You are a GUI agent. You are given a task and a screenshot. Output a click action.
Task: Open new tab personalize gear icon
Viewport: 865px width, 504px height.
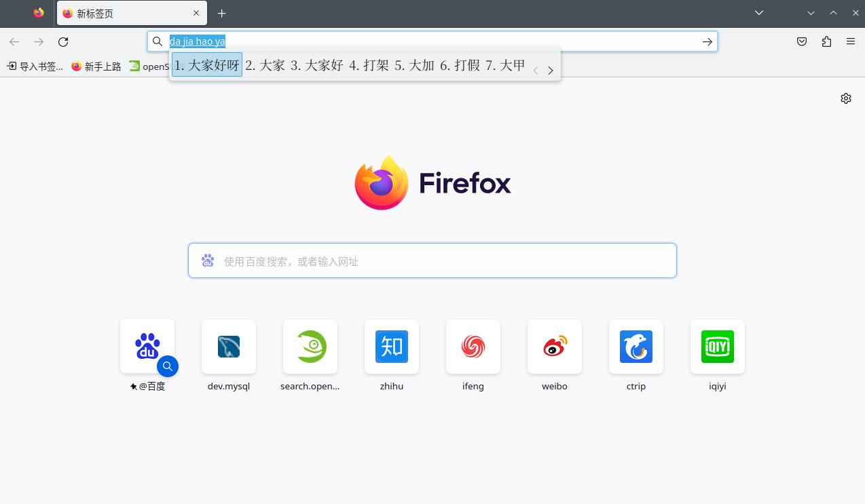coord(846,98)
